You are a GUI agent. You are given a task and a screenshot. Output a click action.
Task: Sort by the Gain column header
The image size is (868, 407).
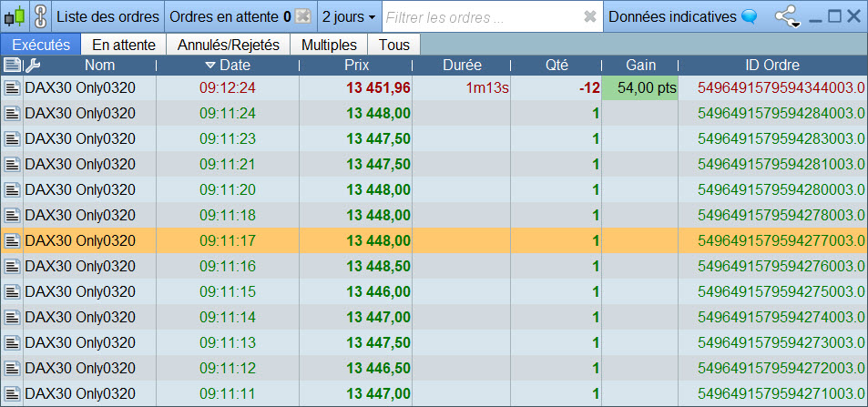click(x=640, y=66)
